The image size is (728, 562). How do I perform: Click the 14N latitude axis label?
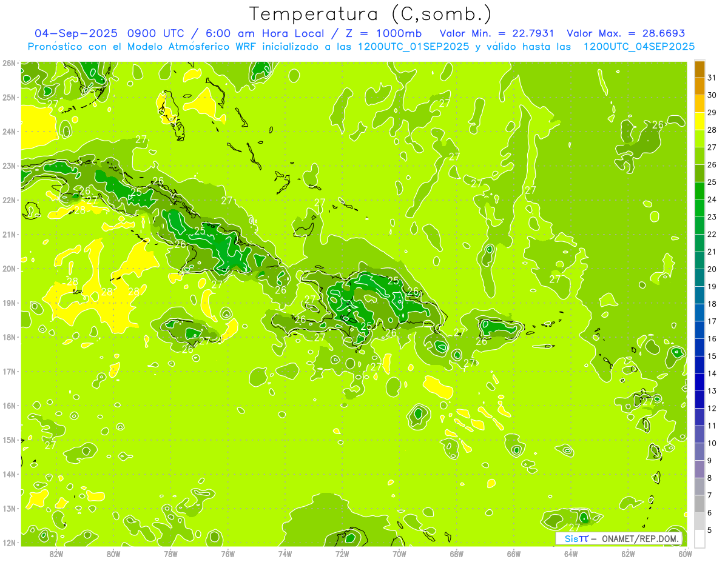point(9,474)
